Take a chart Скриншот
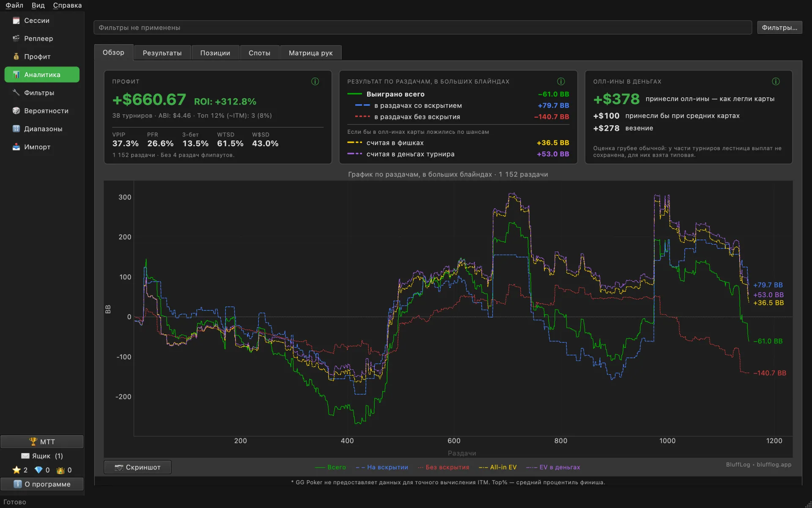The image size is (812, 508). 137,467
